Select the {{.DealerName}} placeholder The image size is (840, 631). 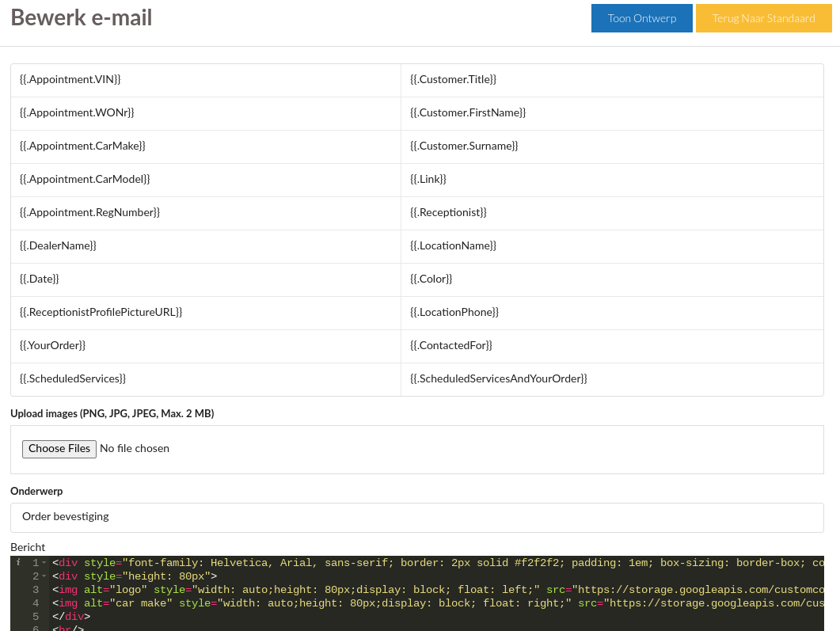pos(58,245)
